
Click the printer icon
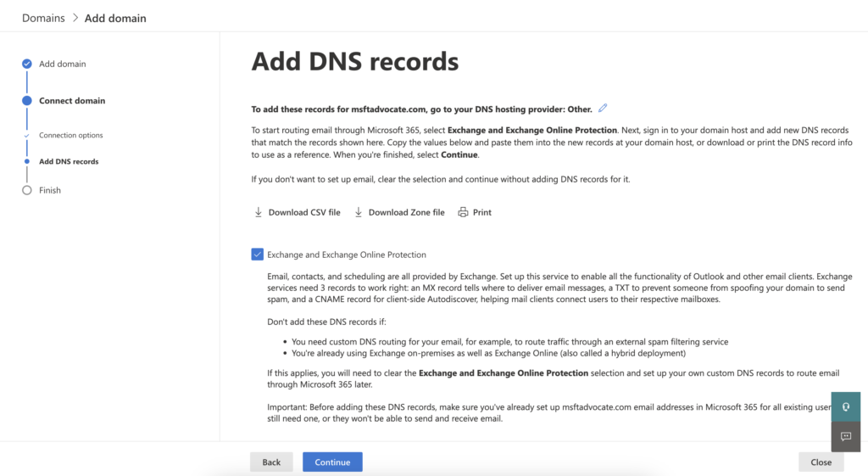pyautogui.click(x=463, y=212)
